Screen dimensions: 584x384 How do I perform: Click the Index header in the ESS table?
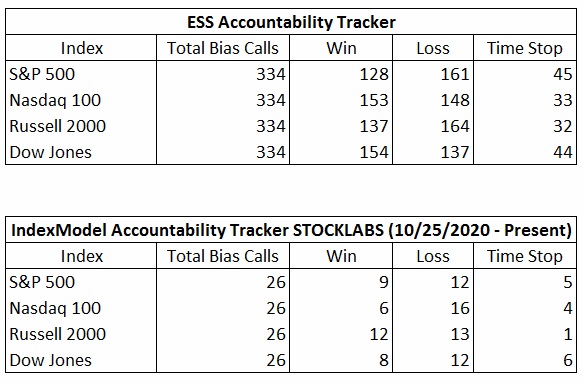pos(81,48)
